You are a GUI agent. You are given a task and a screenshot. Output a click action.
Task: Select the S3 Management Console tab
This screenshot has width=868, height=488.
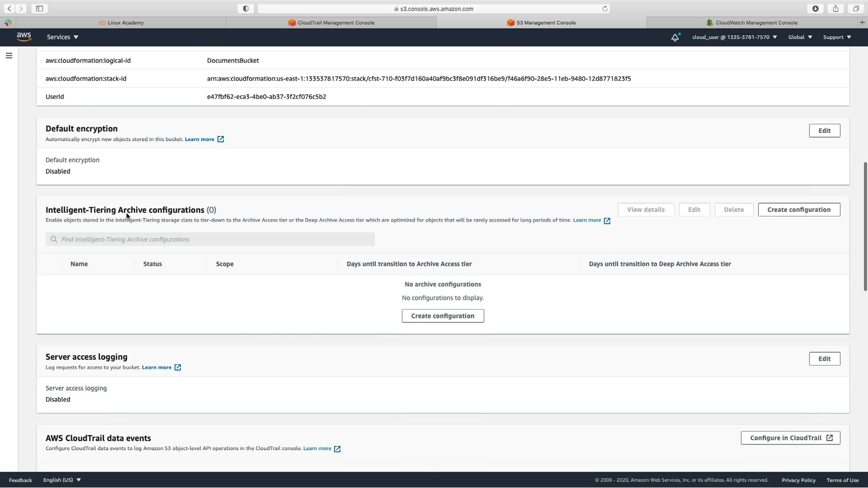point(541,22)
